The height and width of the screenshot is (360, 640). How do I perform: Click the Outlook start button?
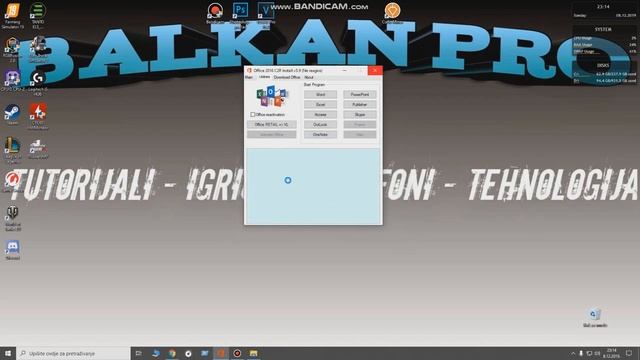[x=320, y=124]
